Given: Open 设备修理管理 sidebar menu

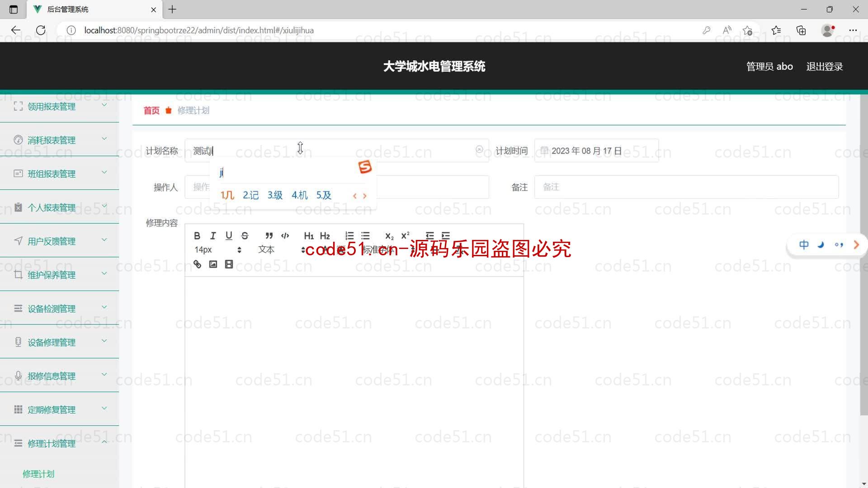Looking at the screenshot, I should (59, 342).
